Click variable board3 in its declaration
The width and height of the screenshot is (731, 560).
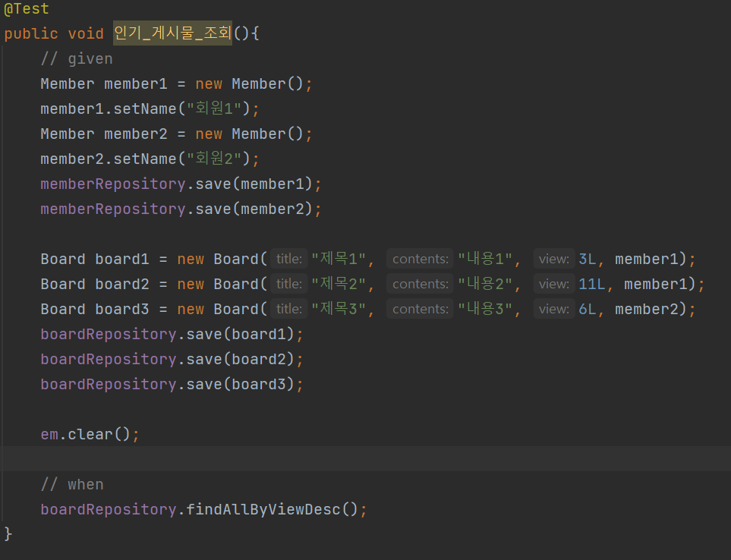click(122, 310)
